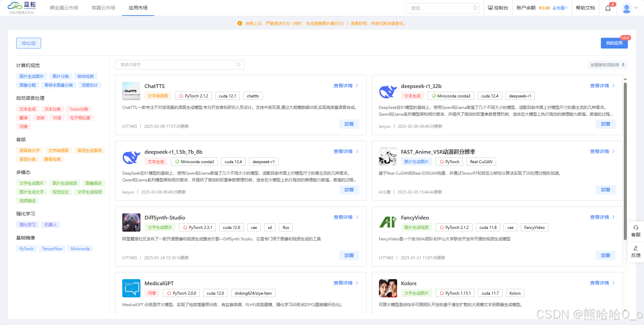644x325 pixels.
Task: Click the deepseek-r1_1.5b_7b_8b whale icon
Action: [131, 157]
